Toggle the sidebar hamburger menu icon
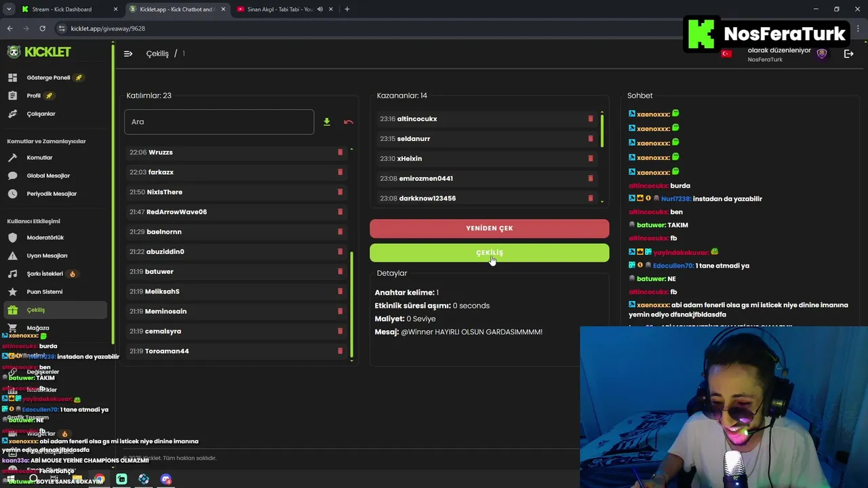 [x=128, y=54]
